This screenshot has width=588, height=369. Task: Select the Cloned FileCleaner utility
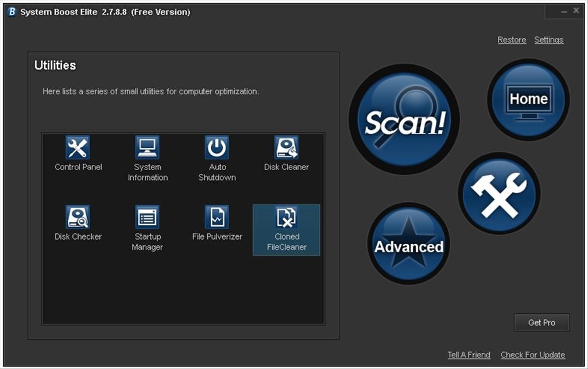[287, 230]
